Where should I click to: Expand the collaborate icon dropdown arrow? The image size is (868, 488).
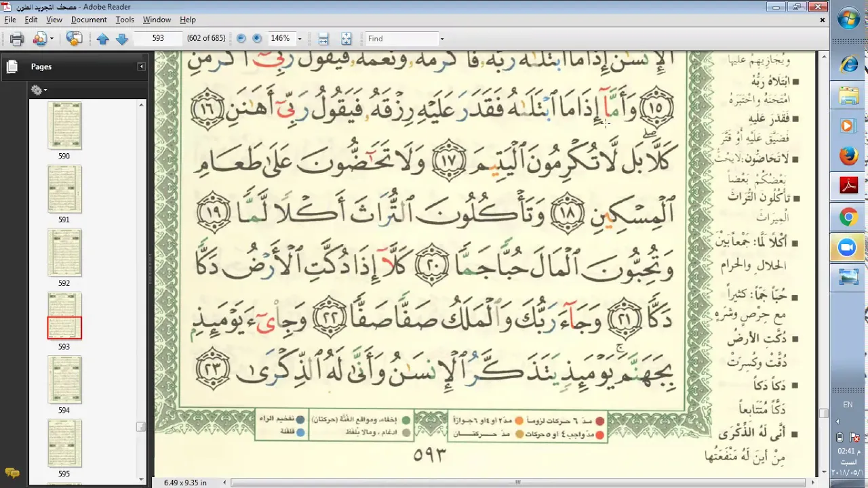pyautogui.click(x=52, y=39)
